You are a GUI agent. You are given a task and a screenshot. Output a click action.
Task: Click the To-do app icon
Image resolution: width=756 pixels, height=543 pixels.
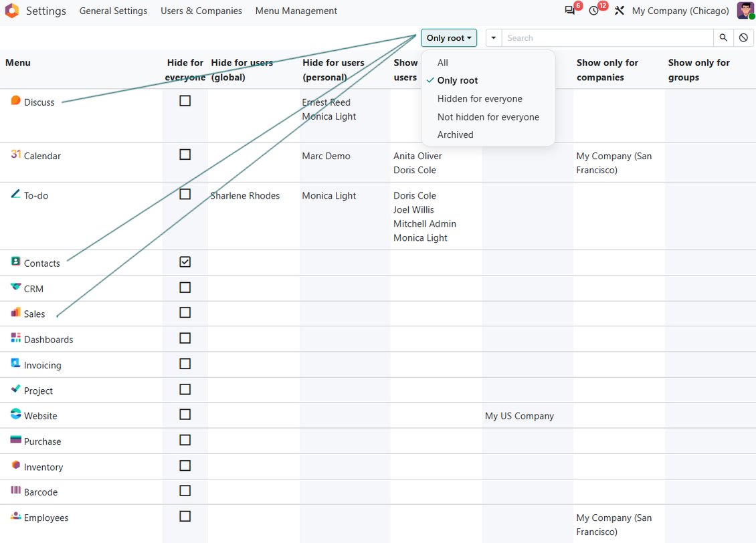pos(16,194)
